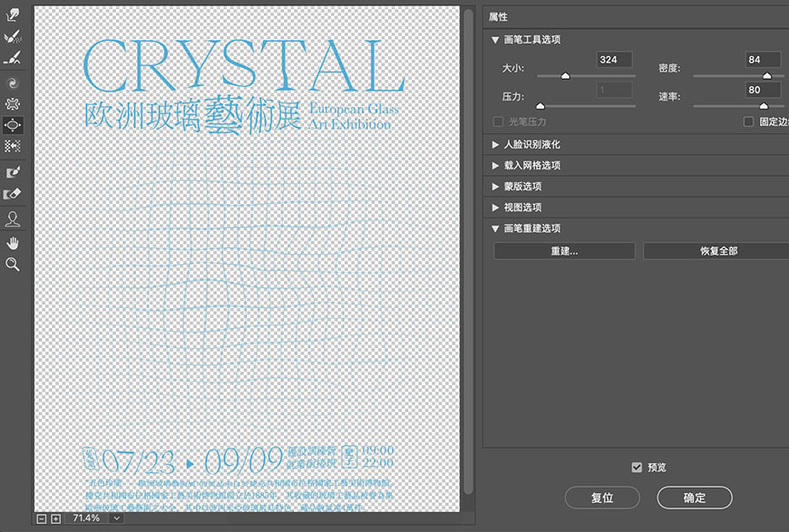Select the Bloat tool
The image size is (789, 532).
(x=12, y=125)
